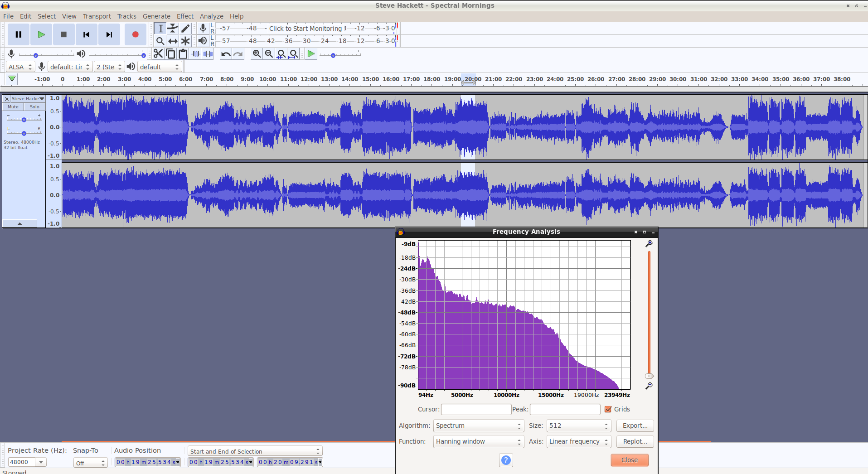Open the Effect menu

coord(185,16)
